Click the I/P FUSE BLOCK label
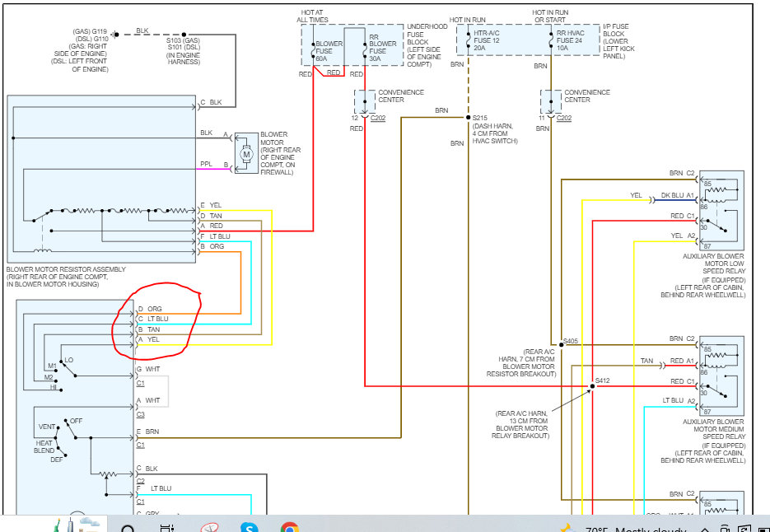Image resolution: width=770 pixels, height=532 pixels. [618, 41]
